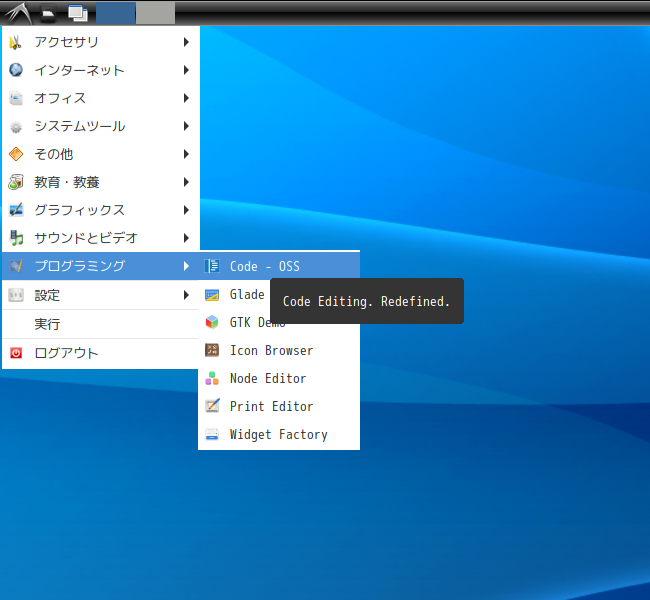Switch to the second gray workspace
Image resolution: width=650 pixels, height=600 pixels.
(155, 13)
